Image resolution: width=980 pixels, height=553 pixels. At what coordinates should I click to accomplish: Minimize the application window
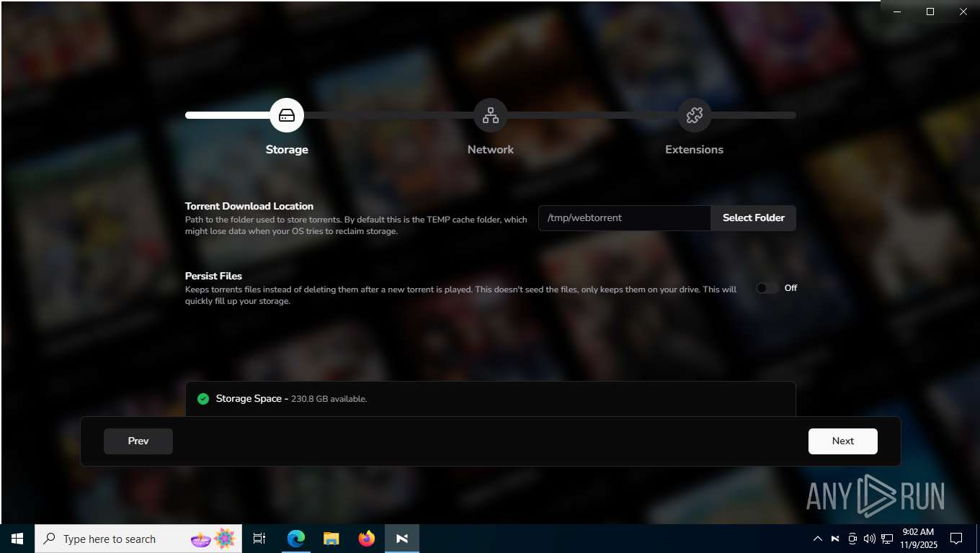tap(897, 12)
